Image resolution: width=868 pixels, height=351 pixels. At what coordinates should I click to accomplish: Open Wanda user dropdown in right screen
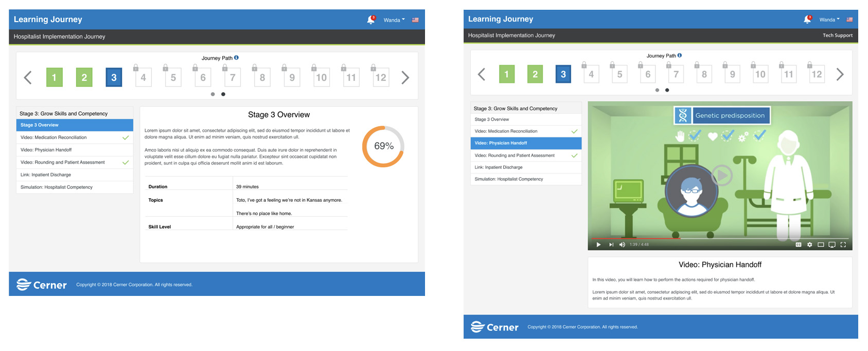[x=829, y=20]
